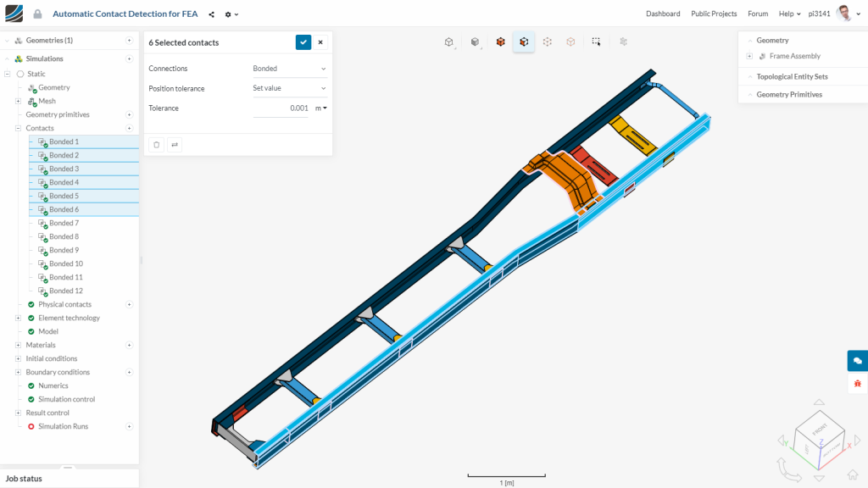Add a new contact with plus icon

[129, 128]
